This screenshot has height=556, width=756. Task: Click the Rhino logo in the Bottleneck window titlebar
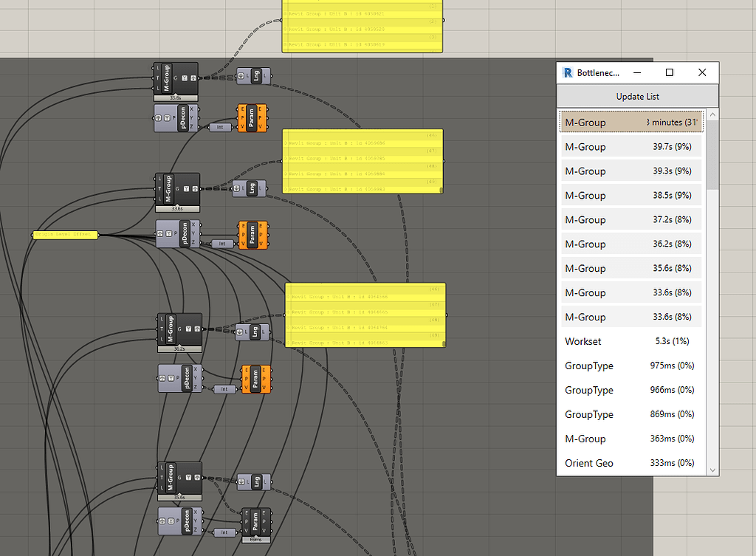click(566, 72)
